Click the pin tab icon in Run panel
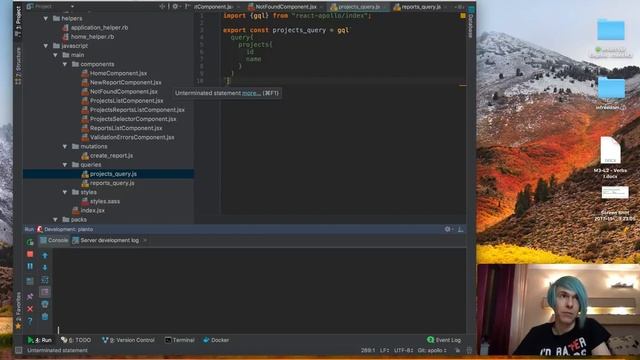The image size is (640, 360). 30,296
